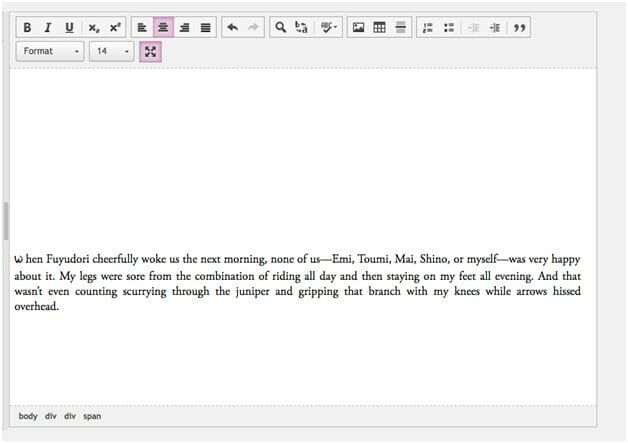Justify the paragraph text

pos(205,28)
